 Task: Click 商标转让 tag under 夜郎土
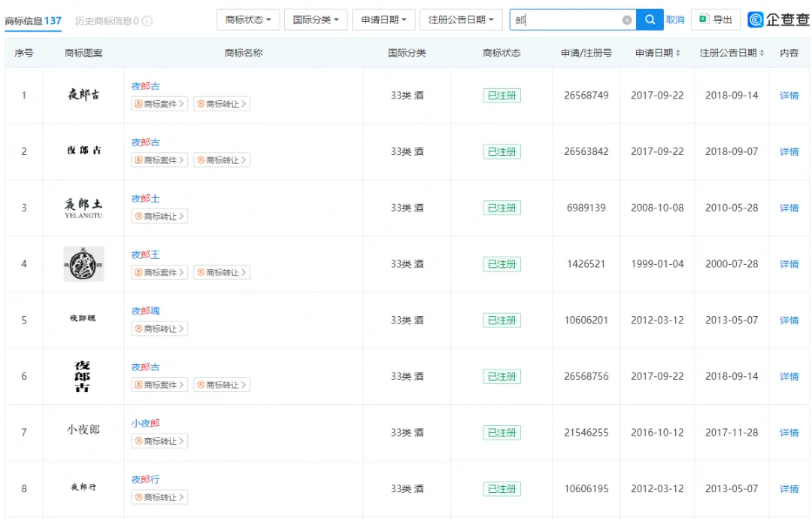click(159, 216)
